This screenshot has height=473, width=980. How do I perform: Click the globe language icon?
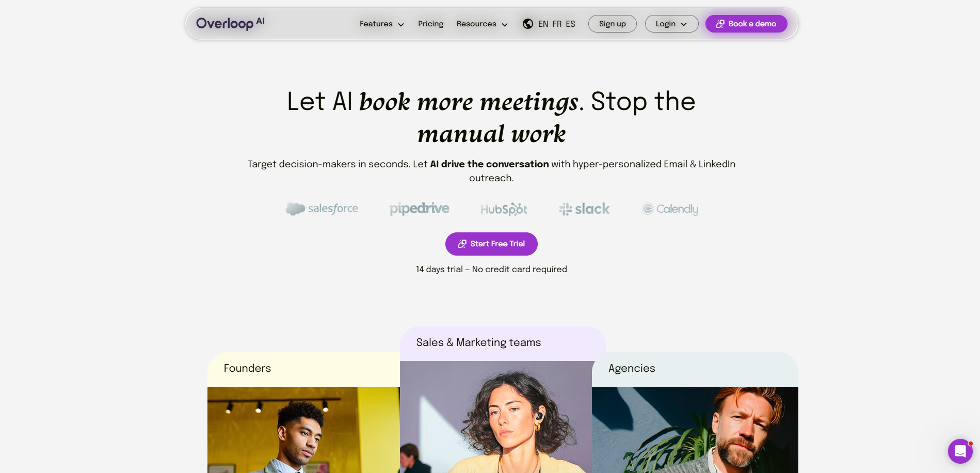528,24
